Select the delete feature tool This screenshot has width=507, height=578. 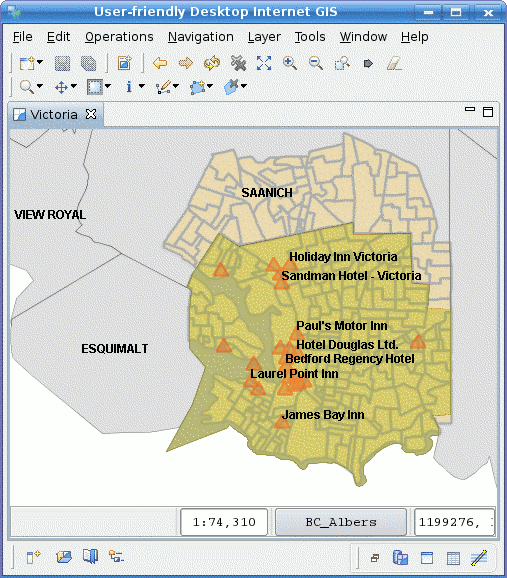[x=232, y=87]
